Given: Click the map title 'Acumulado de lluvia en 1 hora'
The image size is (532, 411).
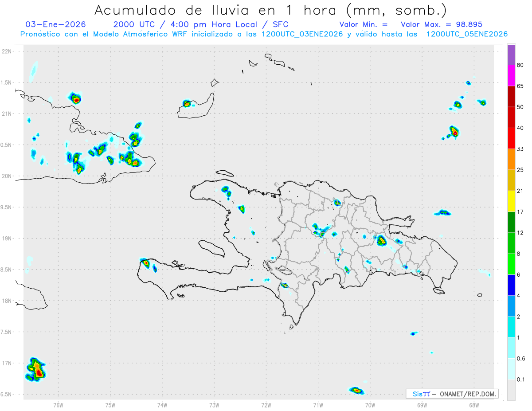Looking at the screenshot, I should pos(216,10).
